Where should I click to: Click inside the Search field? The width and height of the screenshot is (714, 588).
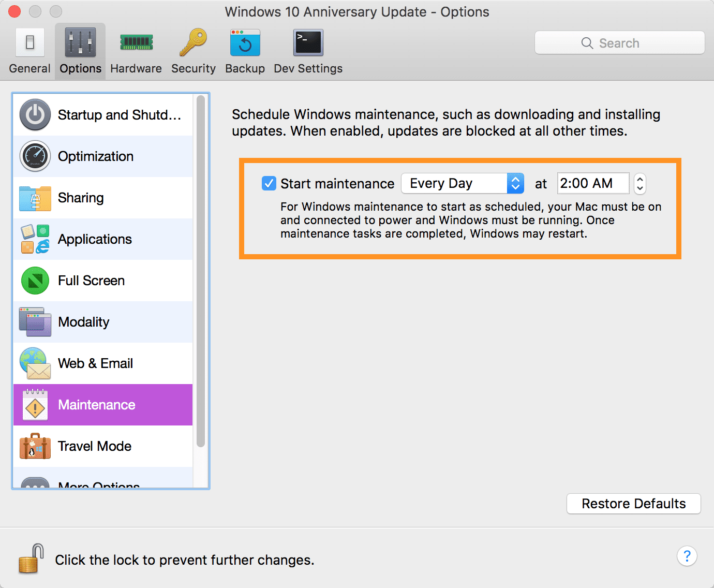(x=620, y=43)
